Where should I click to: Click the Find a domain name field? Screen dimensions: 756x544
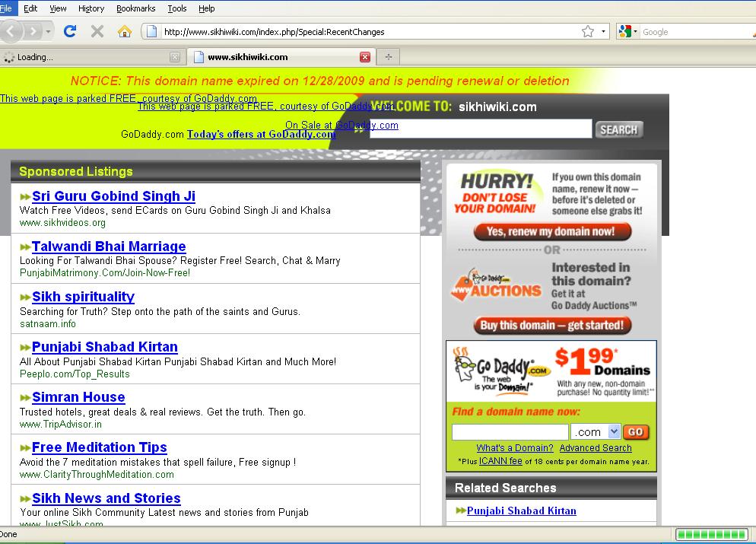510,431
